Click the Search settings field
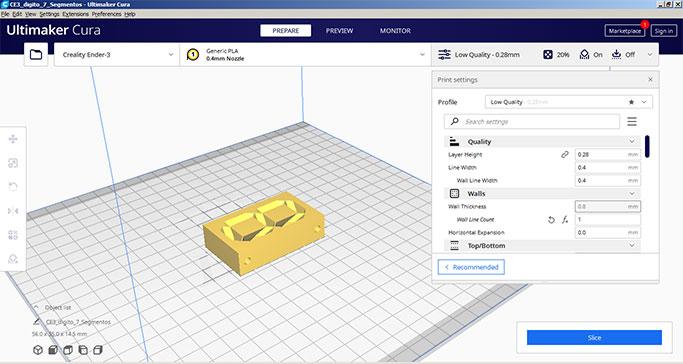 coord(532,121)
